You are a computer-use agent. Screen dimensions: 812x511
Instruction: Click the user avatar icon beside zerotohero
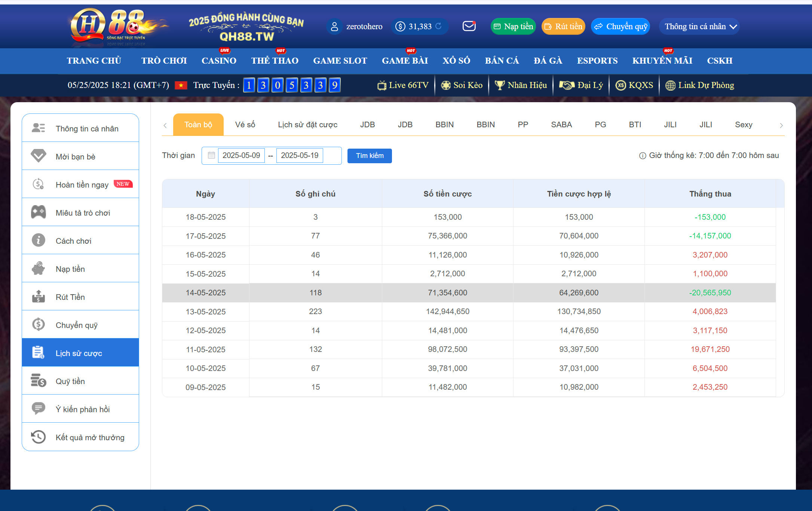(x=334, y=27)
